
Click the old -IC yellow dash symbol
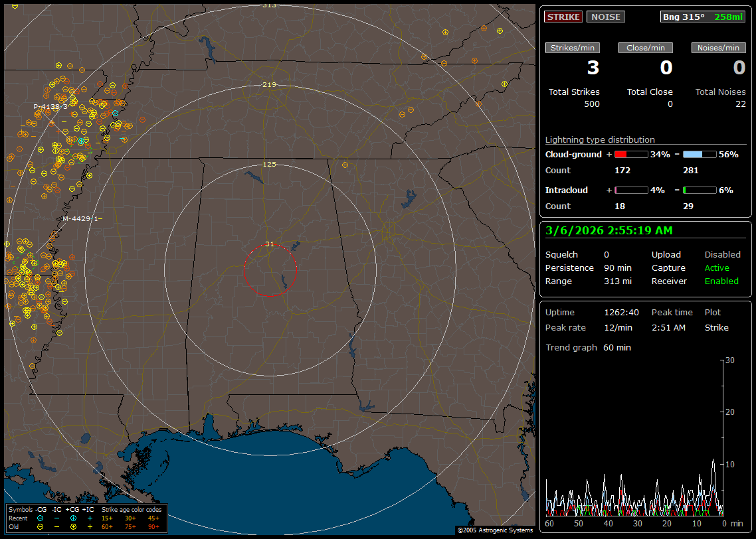(56, 526)
